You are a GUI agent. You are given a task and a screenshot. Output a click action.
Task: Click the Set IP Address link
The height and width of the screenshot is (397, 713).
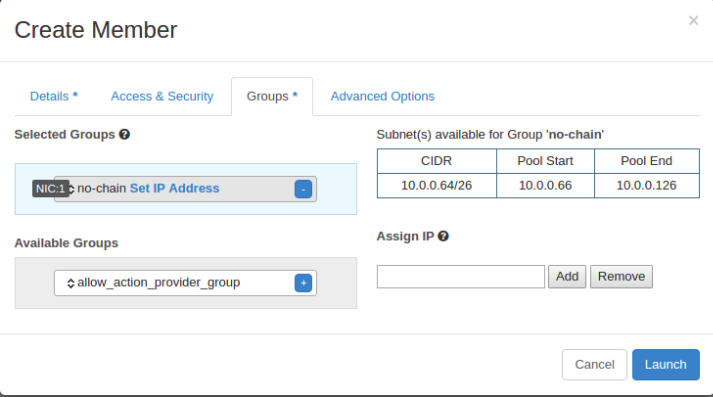click(175, 188)
